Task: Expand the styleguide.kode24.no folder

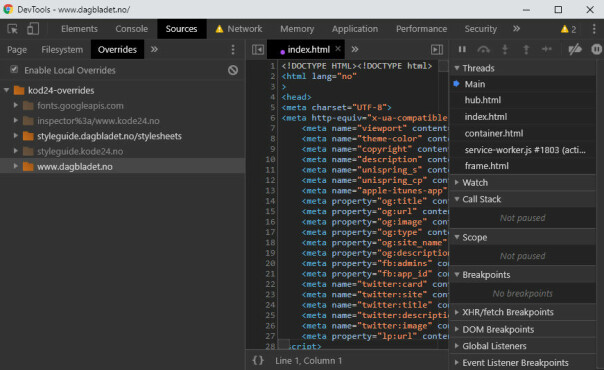Action: point(16,151)
